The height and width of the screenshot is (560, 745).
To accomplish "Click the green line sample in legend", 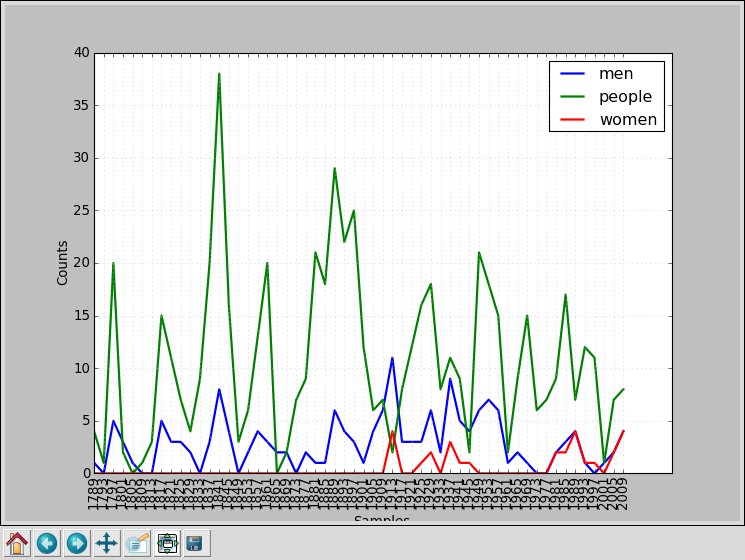I will (573, 97).
